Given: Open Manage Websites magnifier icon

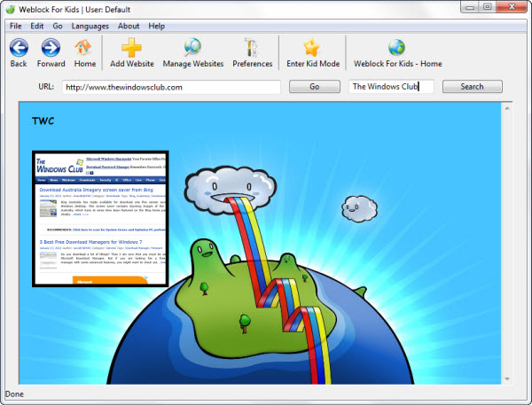Looking at the screenshot, I should click(192, 47).
